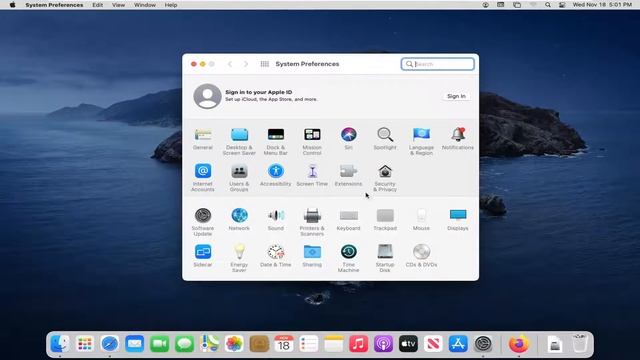Open Software Update pane
Screen dimensions: 640x360
[203, 222]
